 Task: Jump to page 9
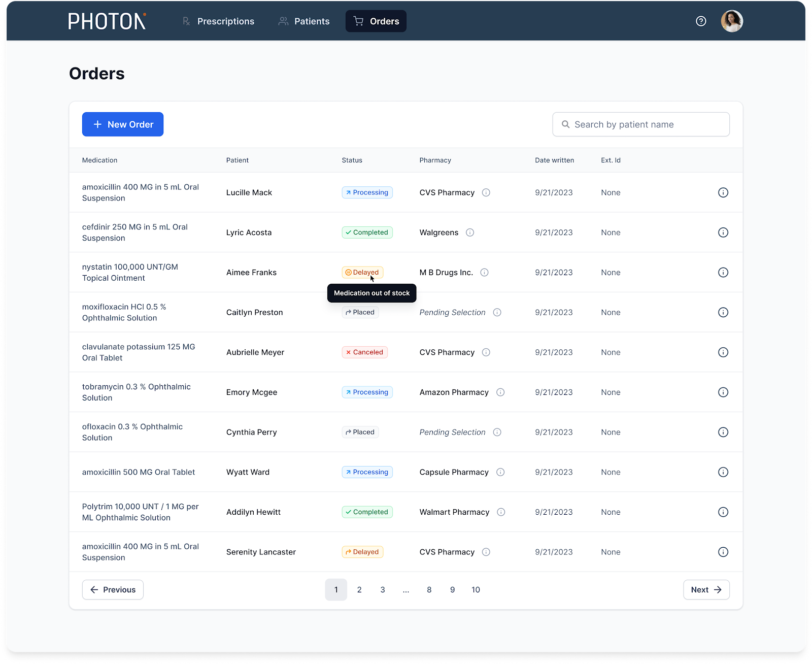(453, 590)
